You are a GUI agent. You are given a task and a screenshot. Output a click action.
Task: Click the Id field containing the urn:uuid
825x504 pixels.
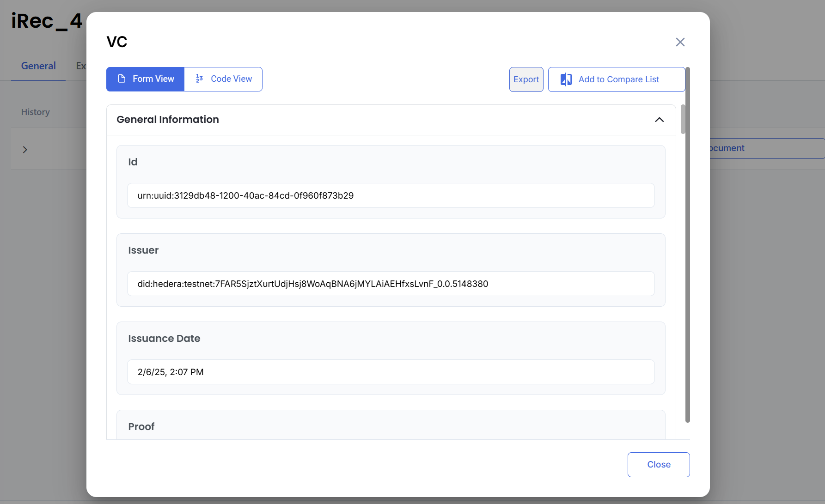pos(391,195)
